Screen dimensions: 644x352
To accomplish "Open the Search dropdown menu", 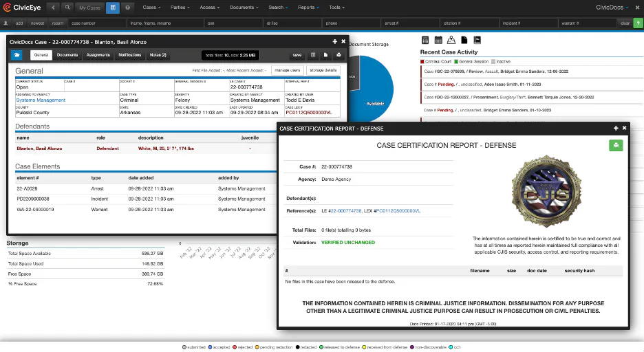I will coord(278,8).
